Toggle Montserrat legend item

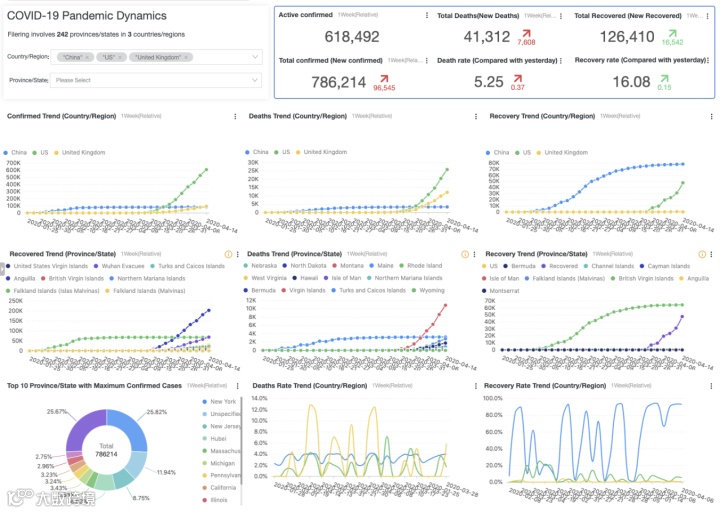point(501,291)
